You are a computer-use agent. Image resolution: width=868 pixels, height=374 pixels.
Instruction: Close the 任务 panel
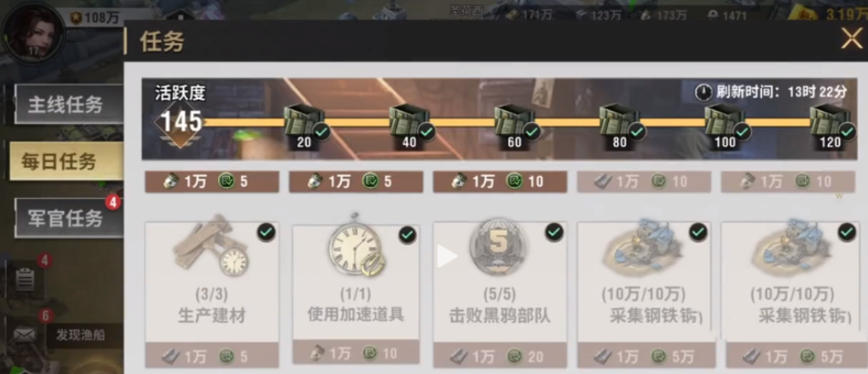coord(852,38)
